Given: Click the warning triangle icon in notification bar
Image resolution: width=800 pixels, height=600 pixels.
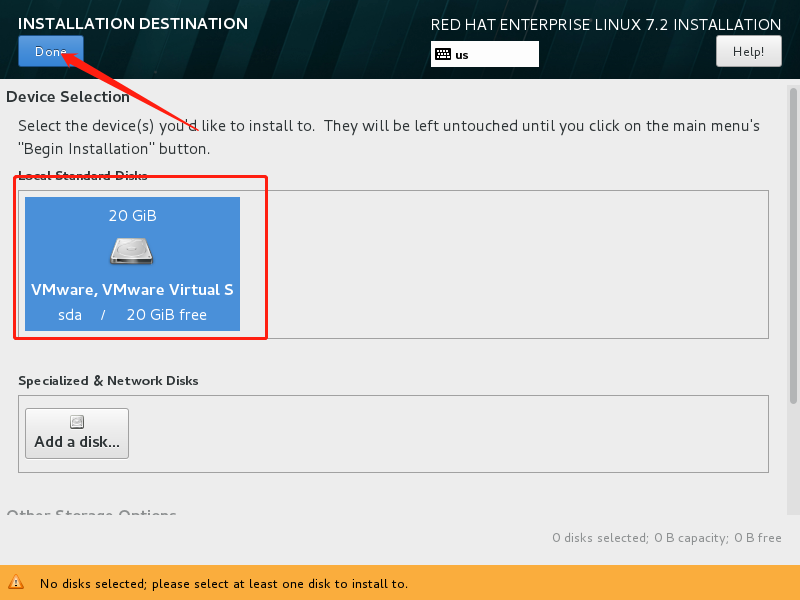Looking at the screenshot, I should point(16,582).
